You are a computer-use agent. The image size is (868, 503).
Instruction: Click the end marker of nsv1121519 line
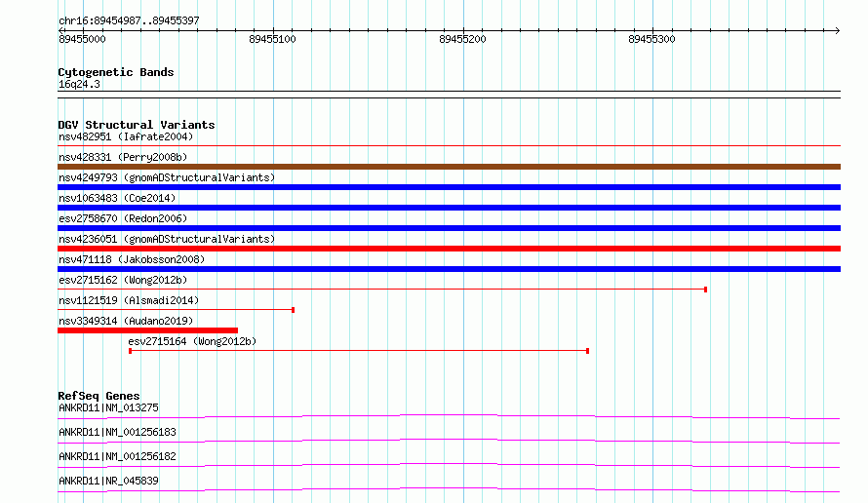click(x=293, y=310)
